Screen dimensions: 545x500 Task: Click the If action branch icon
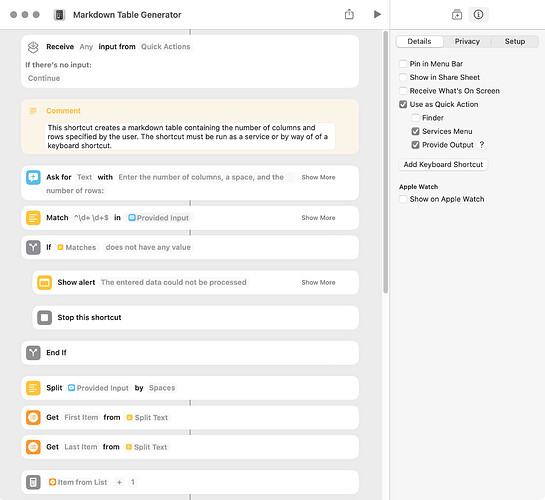point(33,247)
